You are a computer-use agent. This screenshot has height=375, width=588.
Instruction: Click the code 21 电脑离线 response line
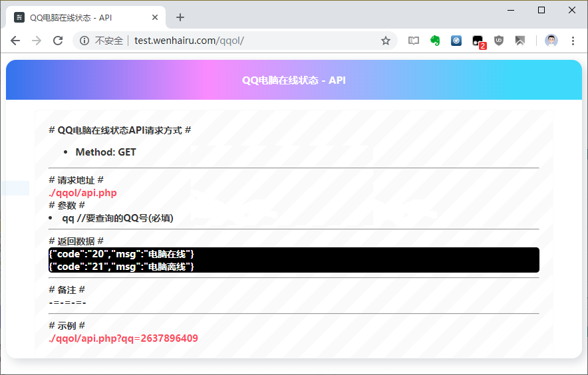pos(122,267)
